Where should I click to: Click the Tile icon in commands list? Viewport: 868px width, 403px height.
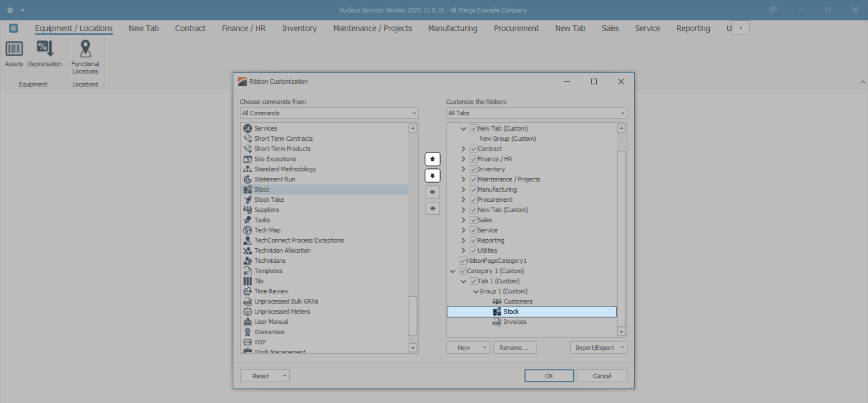point(248,281)
